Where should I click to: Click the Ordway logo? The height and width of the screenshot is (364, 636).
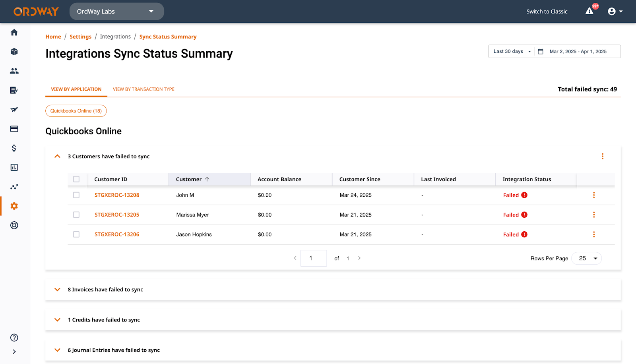(36, 12)
